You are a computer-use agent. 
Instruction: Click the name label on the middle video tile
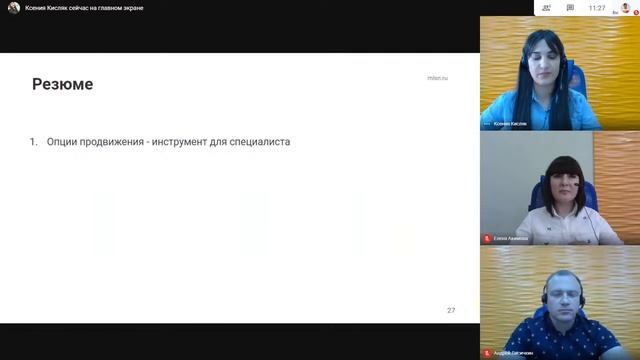click(x=511, y=238)
